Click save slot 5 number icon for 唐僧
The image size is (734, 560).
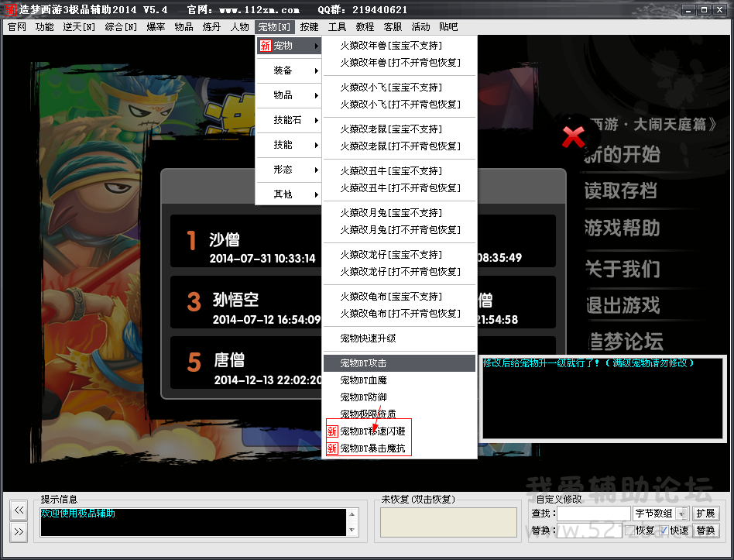194,362
